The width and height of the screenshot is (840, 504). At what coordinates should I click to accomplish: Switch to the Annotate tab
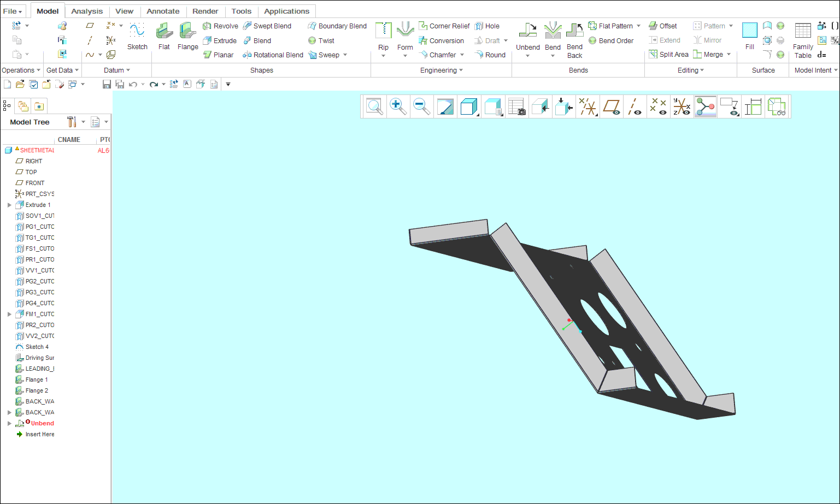point(163,11)
